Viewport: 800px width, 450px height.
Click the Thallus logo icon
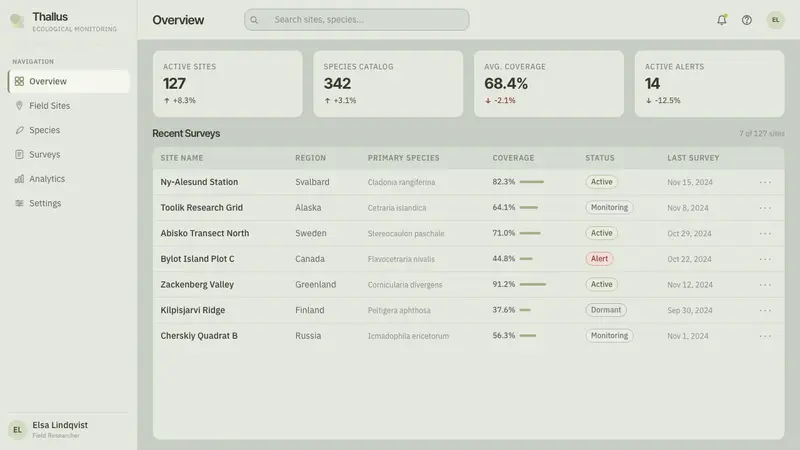(x=17, y=20)
